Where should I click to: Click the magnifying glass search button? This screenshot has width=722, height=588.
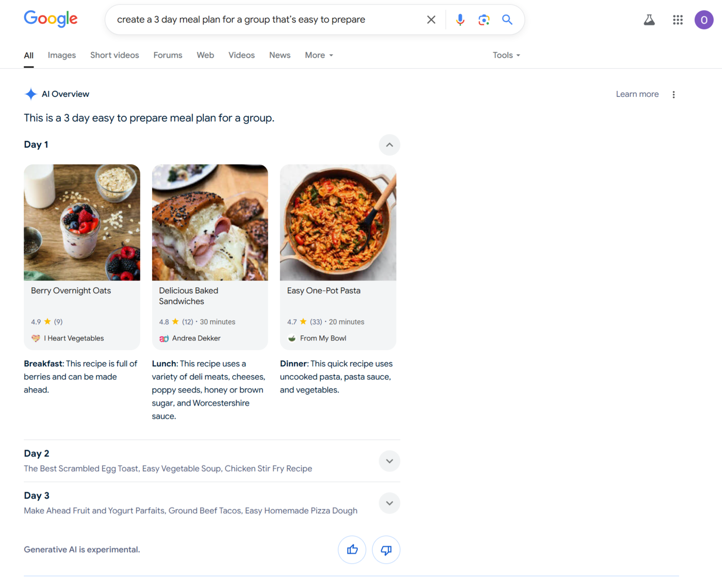pos(507,20)
